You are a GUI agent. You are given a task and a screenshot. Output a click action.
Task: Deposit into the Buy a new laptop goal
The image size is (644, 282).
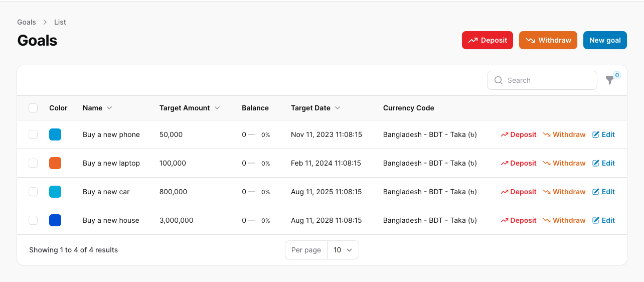[x=519, y=163]
